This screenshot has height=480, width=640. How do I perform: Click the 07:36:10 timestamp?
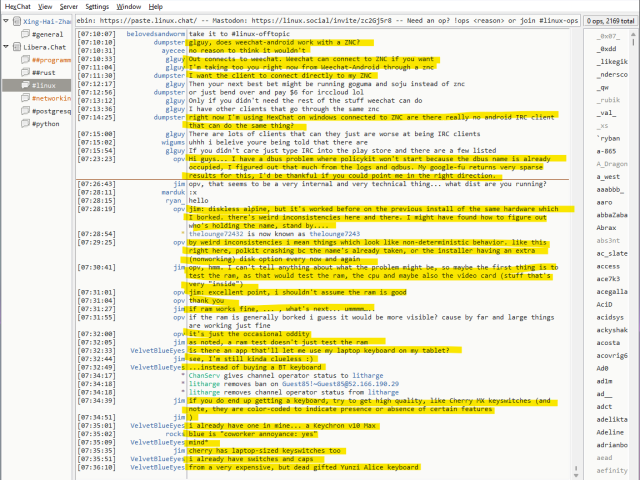coord(96,467)
